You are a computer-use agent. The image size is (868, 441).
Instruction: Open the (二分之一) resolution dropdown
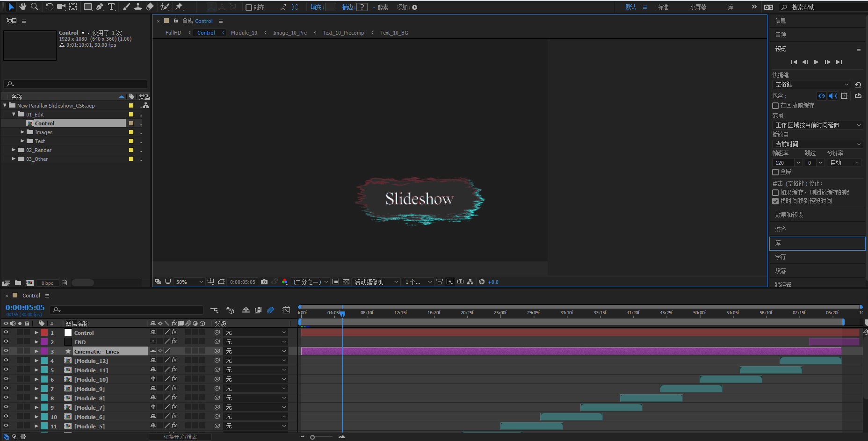[311, 282]
